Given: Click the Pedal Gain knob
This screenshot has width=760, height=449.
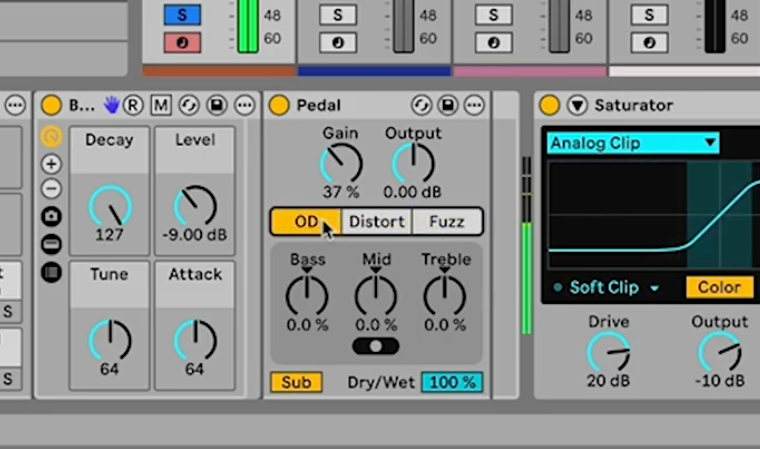Looking at the screenshot, I should (x=341, y=164).
